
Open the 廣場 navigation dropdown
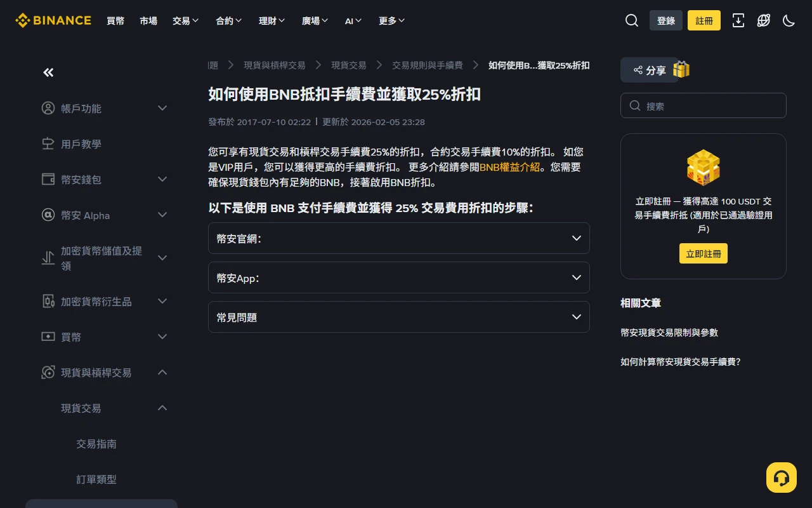point(315,20)
